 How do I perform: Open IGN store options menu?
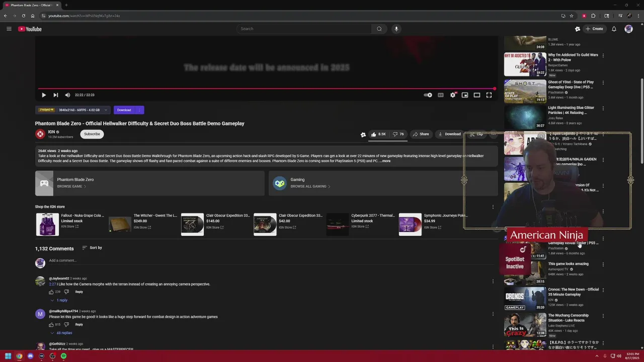493,207
